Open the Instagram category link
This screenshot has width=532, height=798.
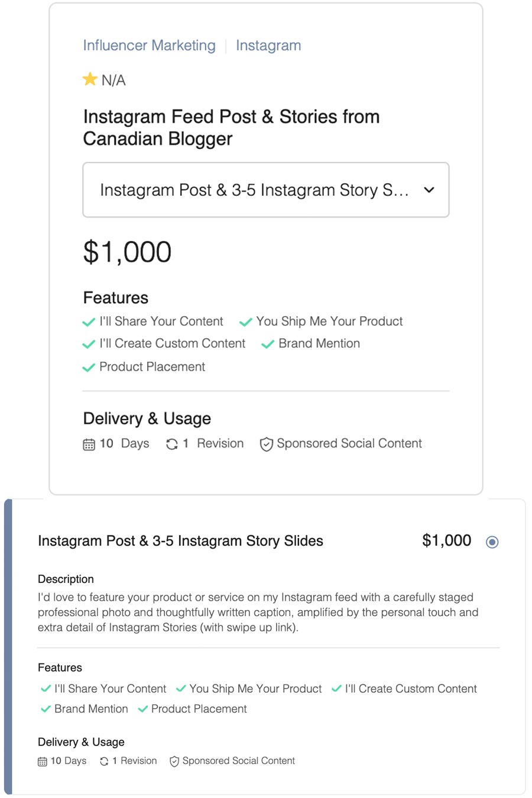pyautogui.click(x=268, y=46)
